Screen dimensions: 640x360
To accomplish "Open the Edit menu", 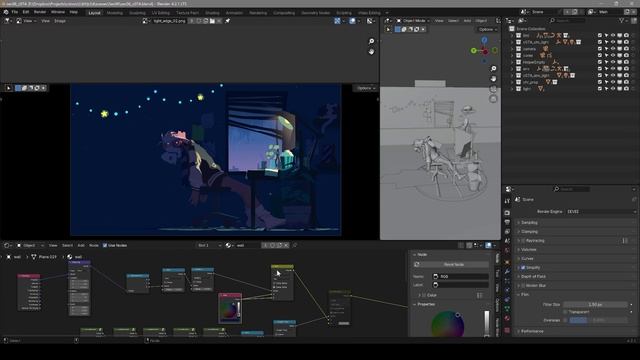I will pyautogui.click(x=26, y=12).
